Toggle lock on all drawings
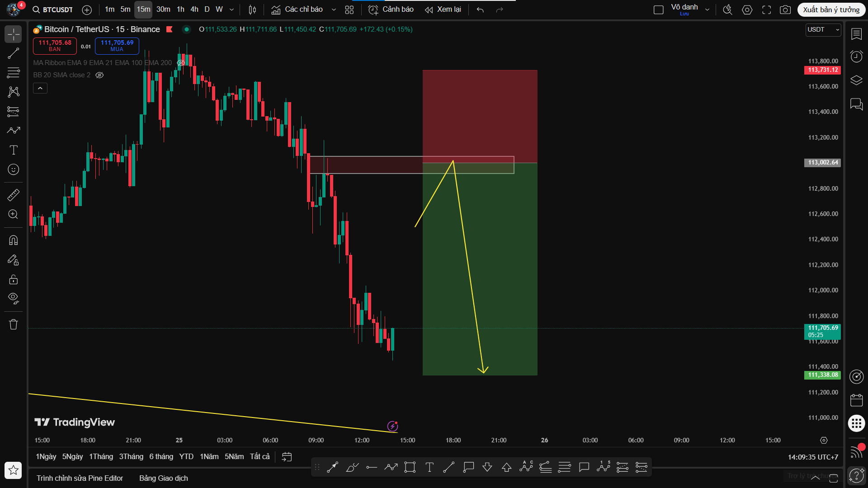Screen dimensions: 868x488 tap(14, 279)
